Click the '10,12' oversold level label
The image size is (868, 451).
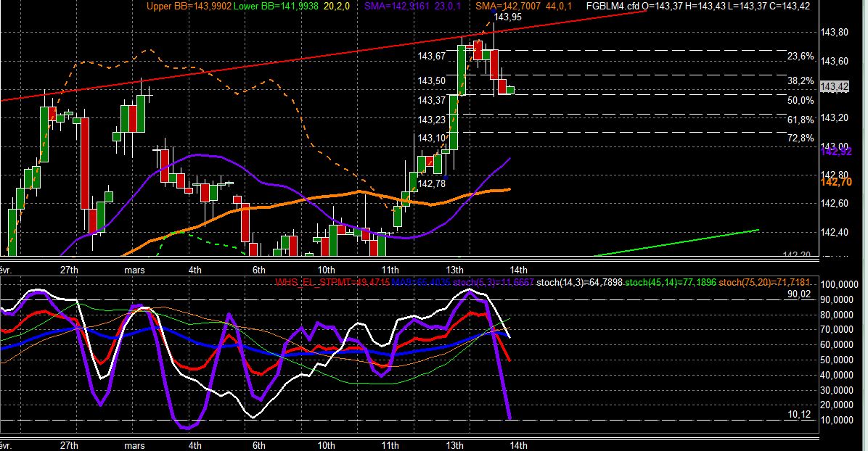pyautogui.click(x=799, y=415)
